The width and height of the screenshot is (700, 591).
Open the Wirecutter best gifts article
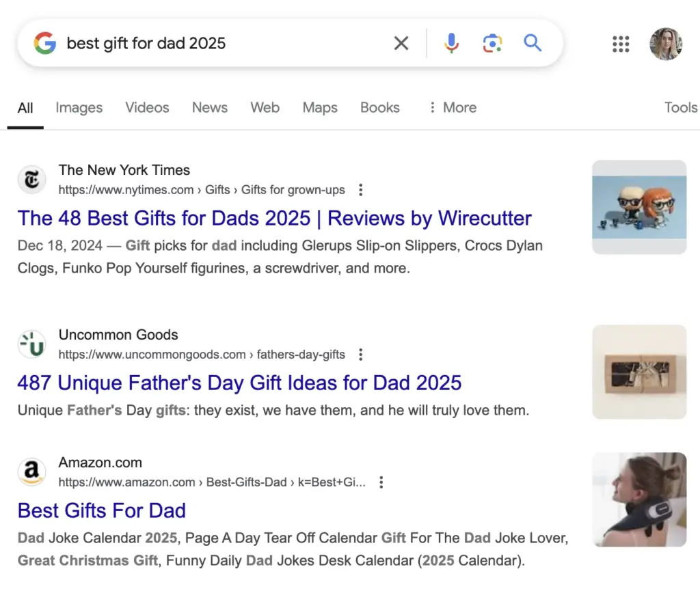[275, 218]
